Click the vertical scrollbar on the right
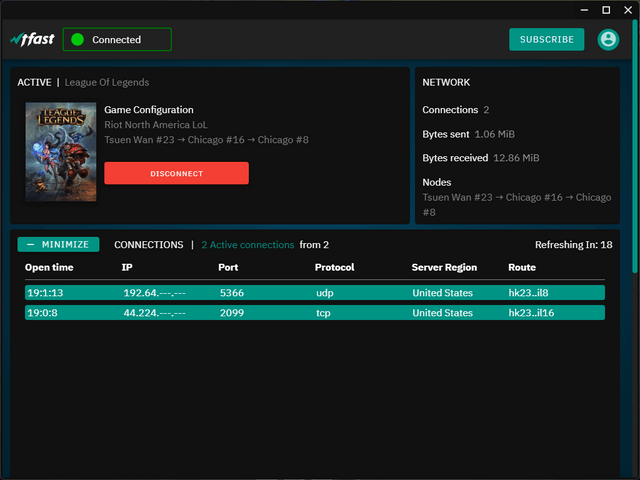 pos(635,147)
